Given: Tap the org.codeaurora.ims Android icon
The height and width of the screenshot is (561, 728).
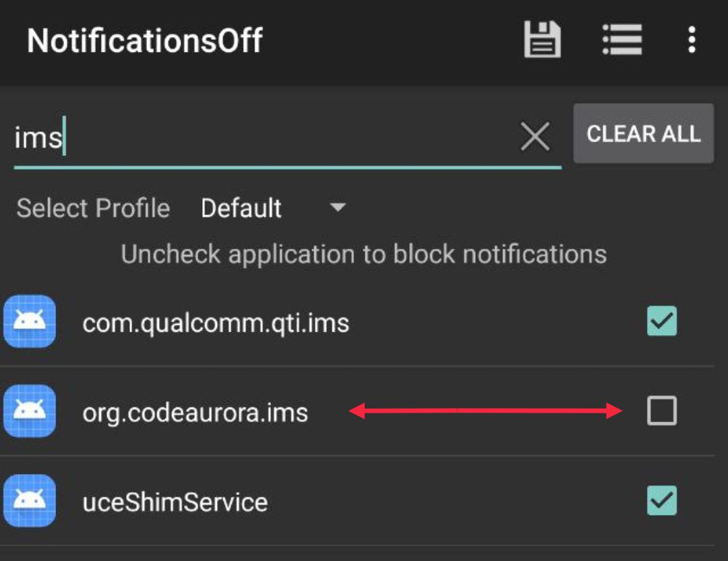Looking at the screenshot, I should point(29,411).
